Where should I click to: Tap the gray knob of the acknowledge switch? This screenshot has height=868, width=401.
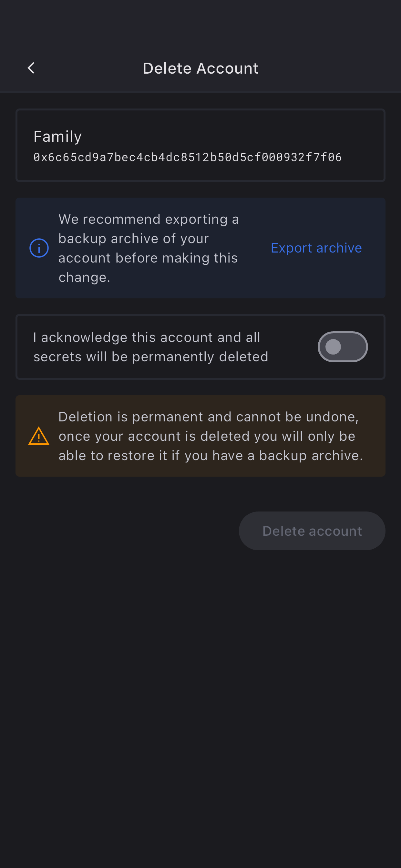pos(333,347)
